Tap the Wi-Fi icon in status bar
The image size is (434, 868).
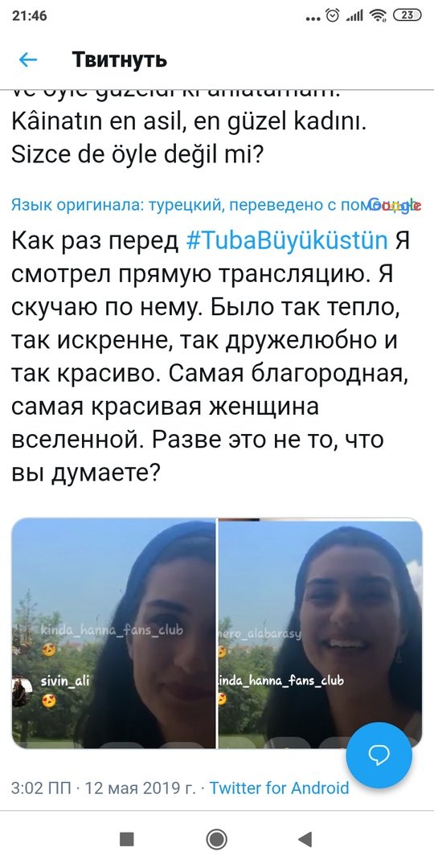click(378, 15)
